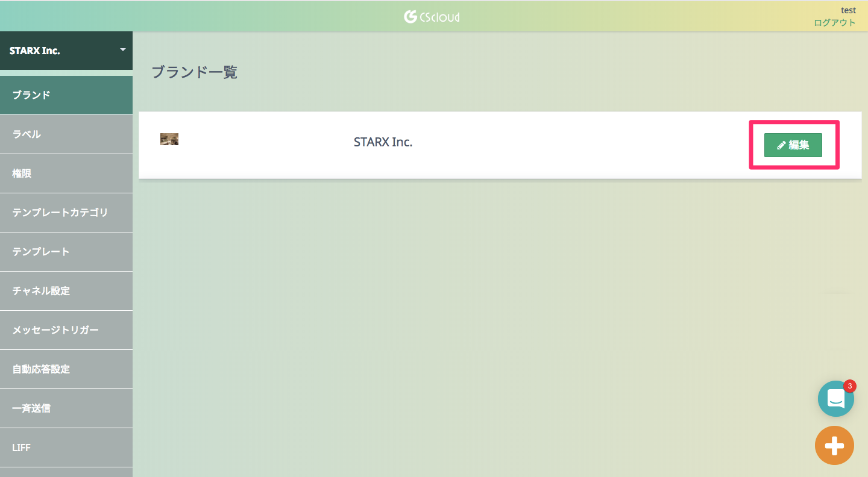868x477 pixels.
Task: Open the STARX Inc. brand thumbnail image
Action: tap(169, 139)
